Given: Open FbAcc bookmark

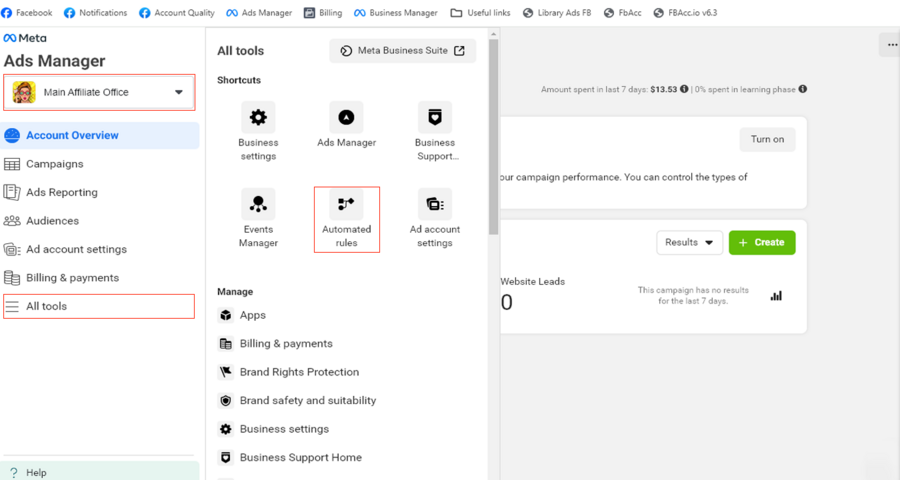Looking at the screenshot, I should point(623,13).
